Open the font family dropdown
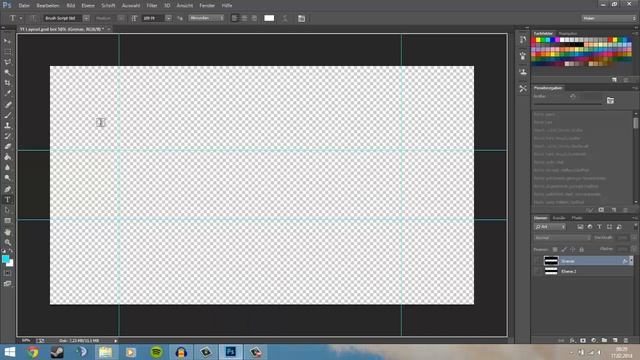The width and height of the screenshot is (640, 360). tap(86, 18)
